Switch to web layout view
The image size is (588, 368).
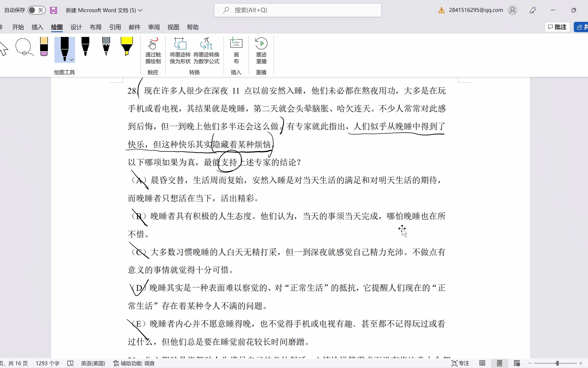517,363
